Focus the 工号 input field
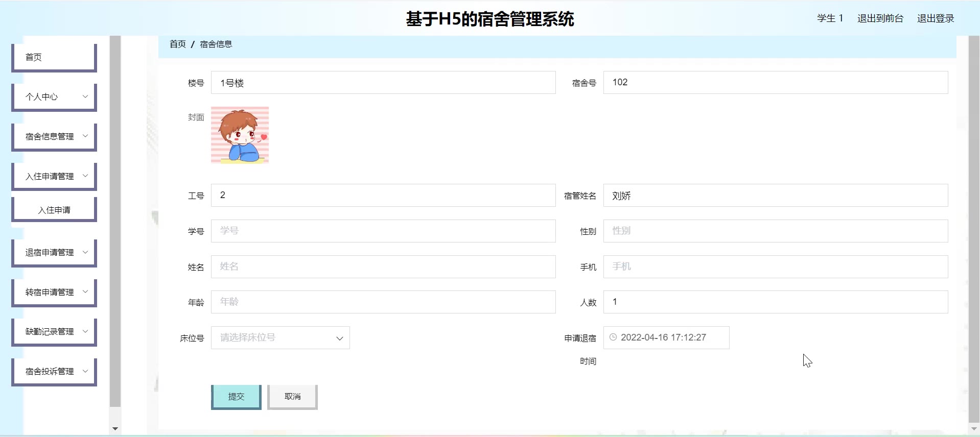Viewport: 980px width, 437px height. coord(383,196)
